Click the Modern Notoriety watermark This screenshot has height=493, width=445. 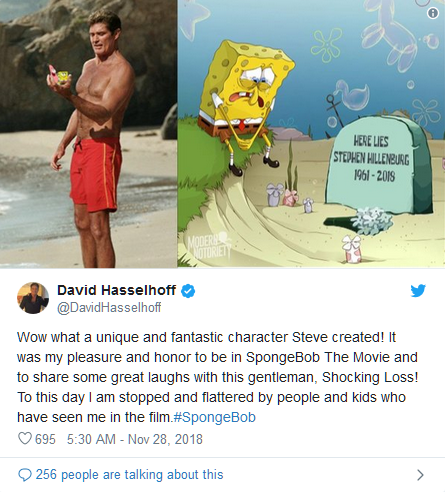pos(210,246)
